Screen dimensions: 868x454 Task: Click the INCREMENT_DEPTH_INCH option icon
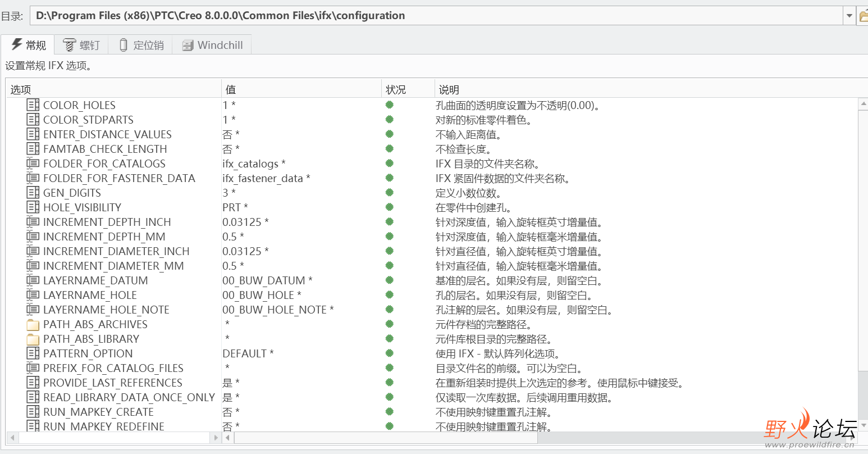(33, 222)
